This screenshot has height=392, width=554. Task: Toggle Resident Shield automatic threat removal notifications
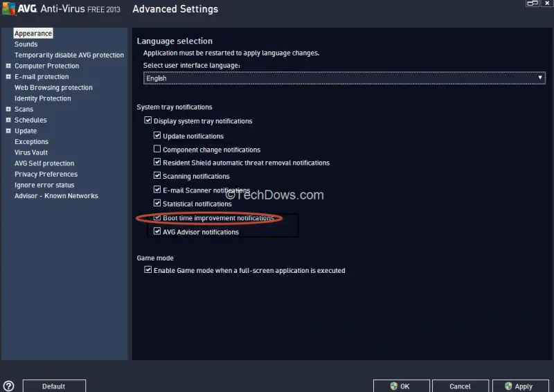click(x=157, y=162)
